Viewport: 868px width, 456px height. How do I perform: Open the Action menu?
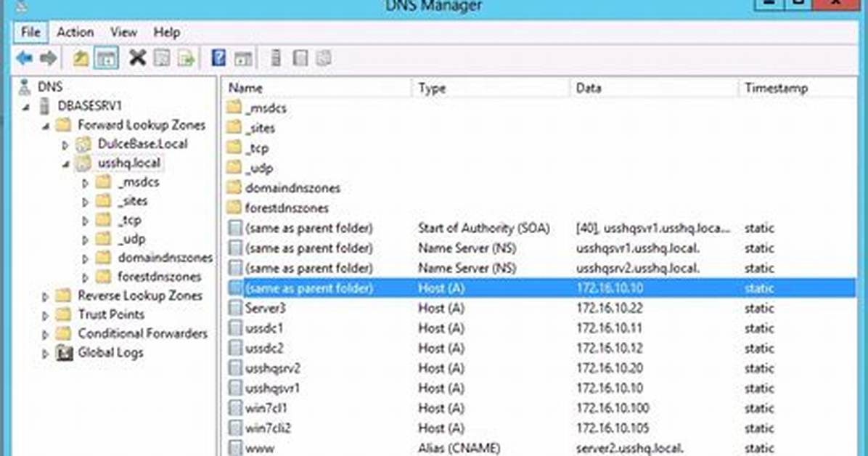click(x=75, y=32)
